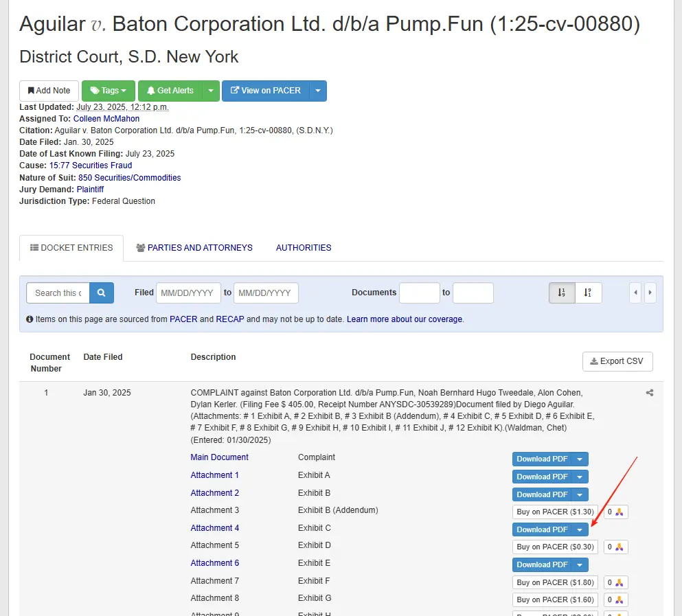The image size is (682, 616).
Task: Click prayer count for Exhibit F
Action: [x=615, y=582]
